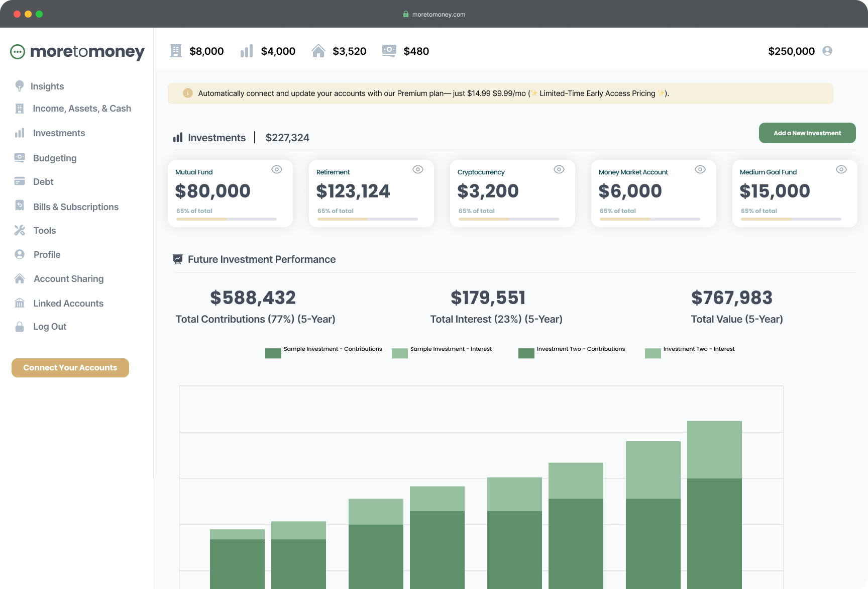The width and height of the screenshot is (868, 589).
Task: Toggle visibility of the Mutual Fund card
Action: click(x=277, y=169)
